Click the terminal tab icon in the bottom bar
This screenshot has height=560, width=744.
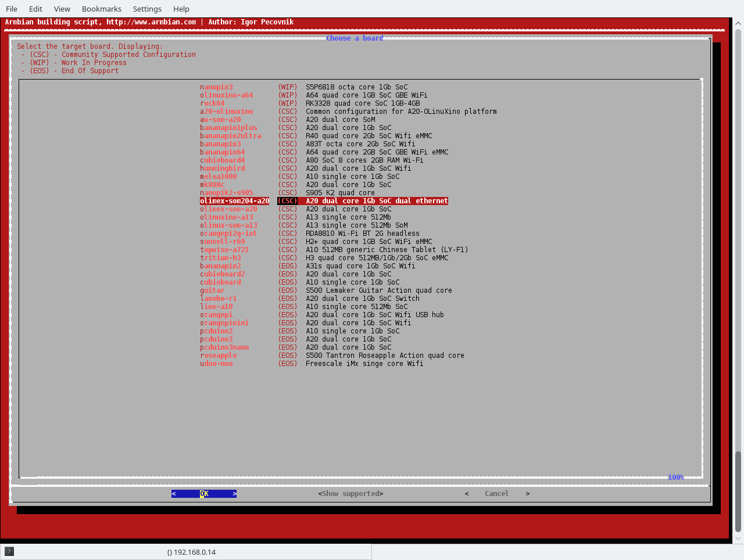click(x=9, y=551)
